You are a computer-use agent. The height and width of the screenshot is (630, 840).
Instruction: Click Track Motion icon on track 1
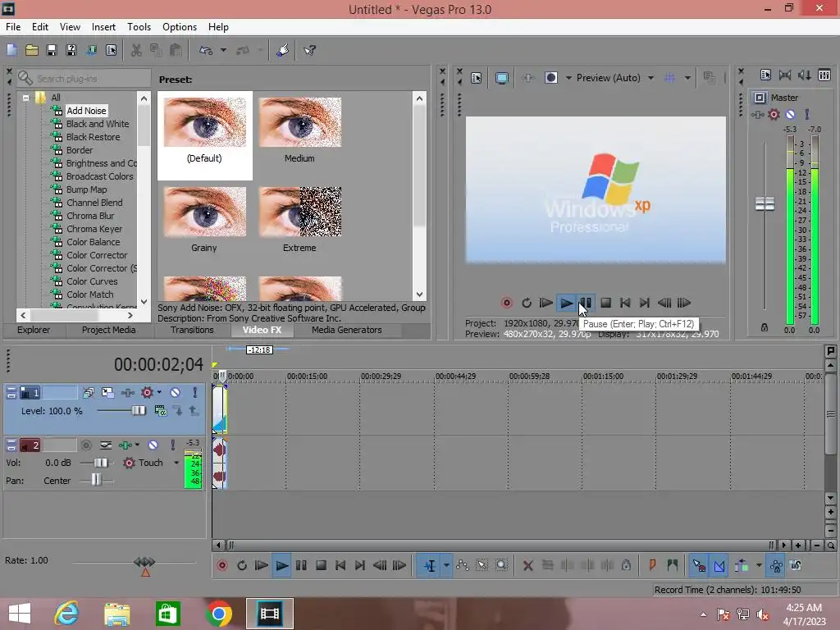pos(107,393)
